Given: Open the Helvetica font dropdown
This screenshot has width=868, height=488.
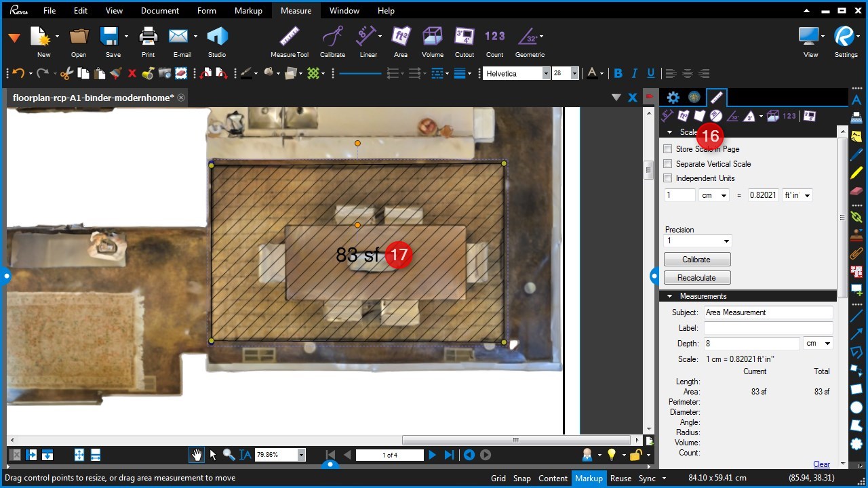Looking at the screenshot, I should (546, 73).
